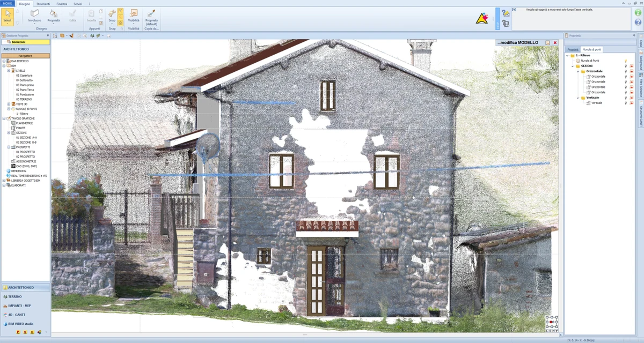The height and width of the screenshot is (343, 644).
Task: Click the star wizard icon in ribbon
Action: pyautogui.click(x=481, y=19)
